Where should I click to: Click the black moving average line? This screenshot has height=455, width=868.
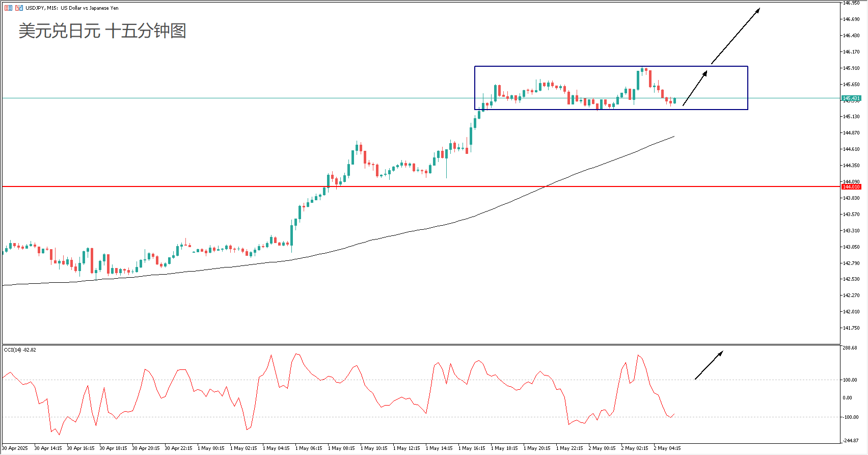click(x=408, y=233)
